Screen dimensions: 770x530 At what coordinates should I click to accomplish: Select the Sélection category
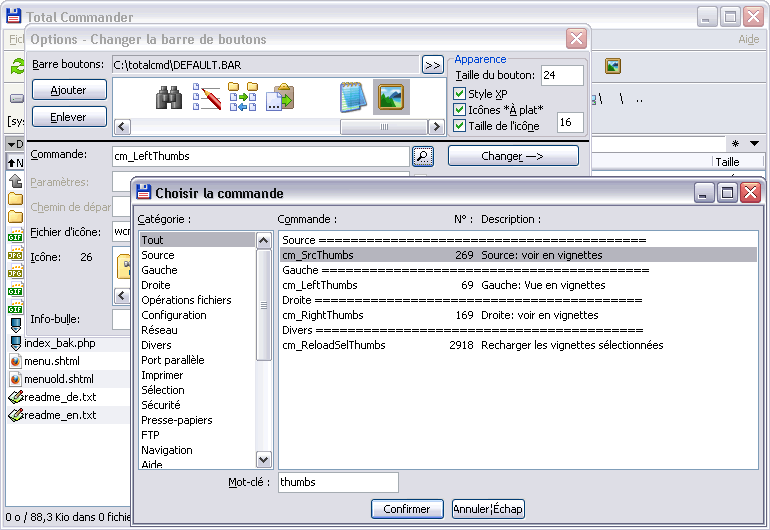tap(197, 390)
